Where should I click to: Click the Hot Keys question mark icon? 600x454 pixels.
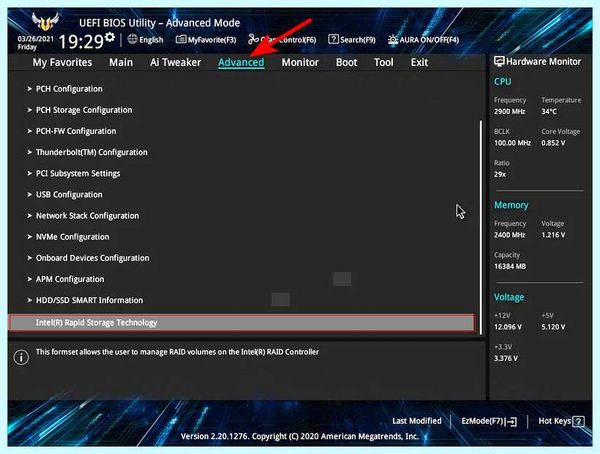(579, 421)
